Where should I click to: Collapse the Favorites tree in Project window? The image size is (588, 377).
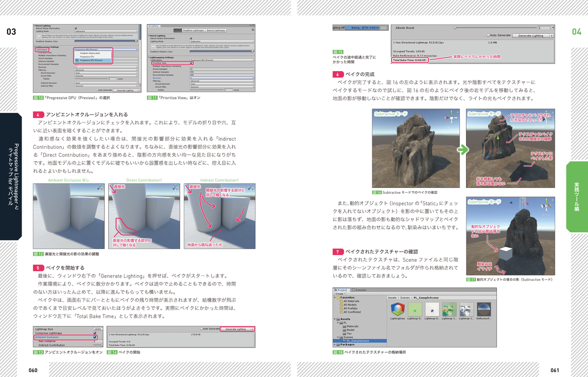pos(335,298)
